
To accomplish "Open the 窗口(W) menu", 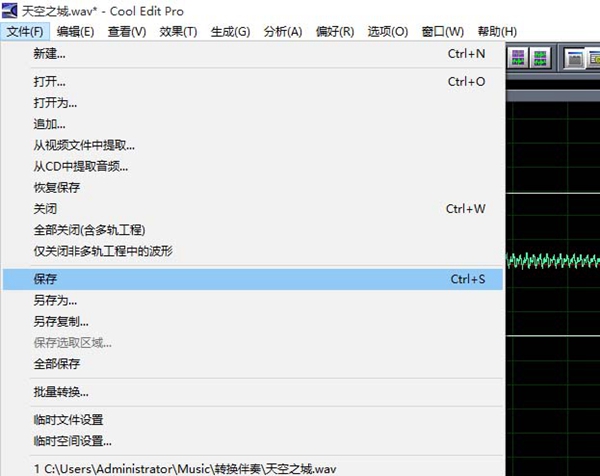I will [443, 31].
